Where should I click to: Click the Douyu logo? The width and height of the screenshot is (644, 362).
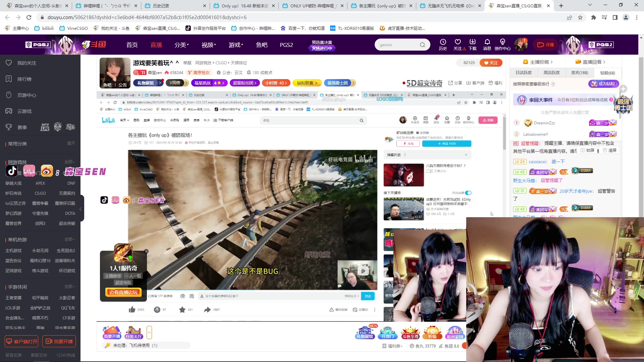[94, 44]
